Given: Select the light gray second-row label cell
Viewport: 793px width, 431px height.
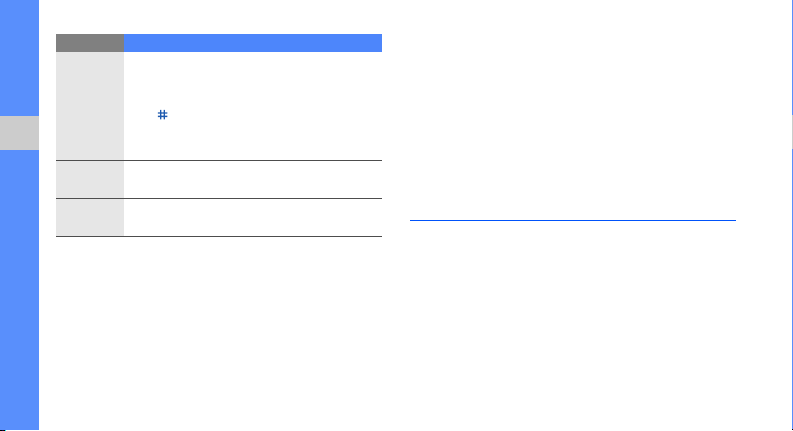Looking at the screenshot, I should (90, 179).
